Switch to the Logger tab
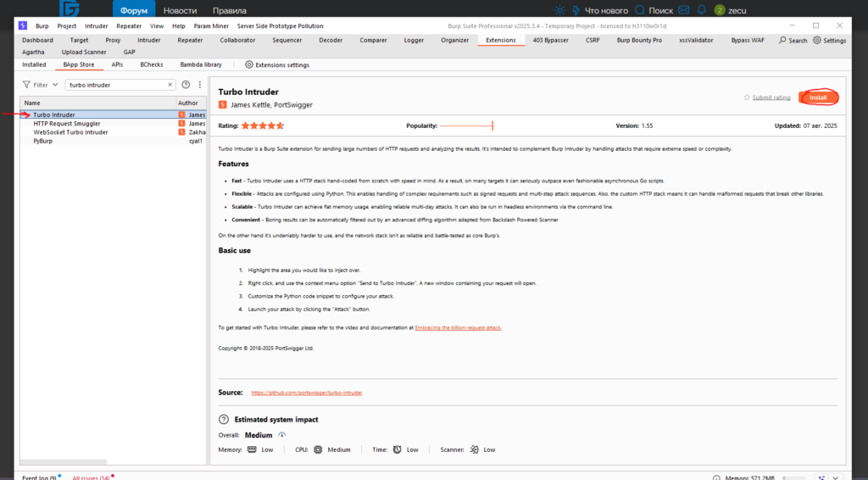Screen dimensions: 868x480 click(414, 40)
